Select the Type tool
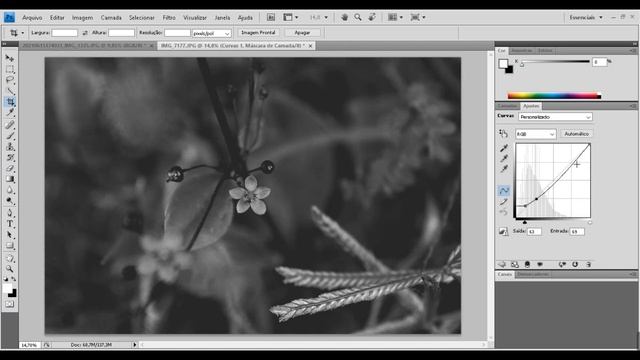 [x=9, y=224]
